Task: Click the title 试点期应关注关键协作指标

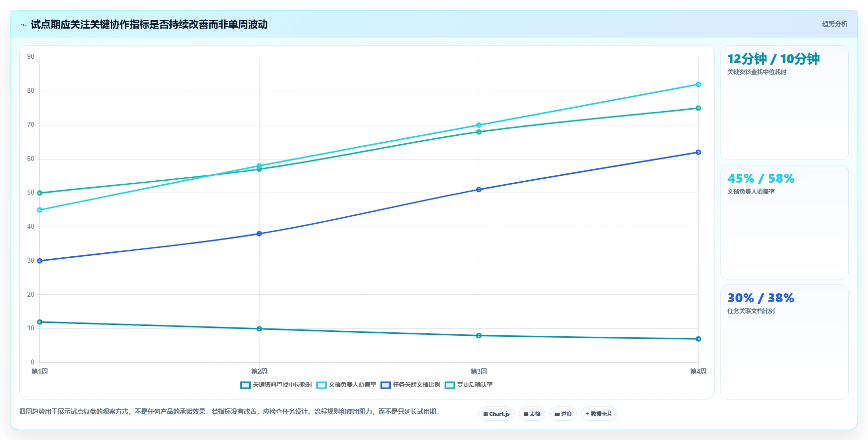Action: (149, 25)
